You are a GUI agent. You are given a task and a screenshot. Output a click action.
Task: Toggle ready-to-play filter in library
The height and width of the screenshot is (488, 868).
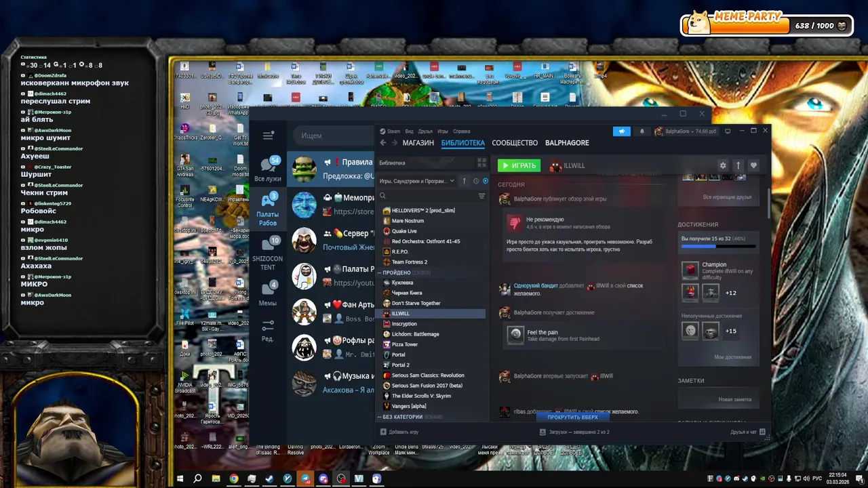coord(485,181)
